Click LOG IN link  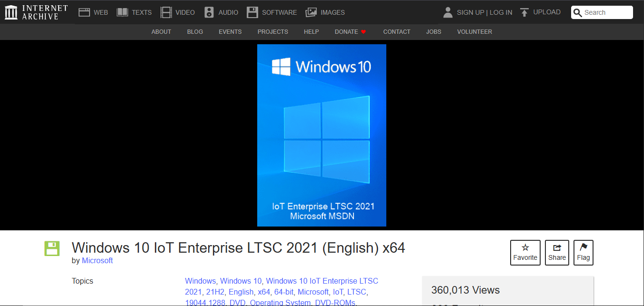click(501, 12)
